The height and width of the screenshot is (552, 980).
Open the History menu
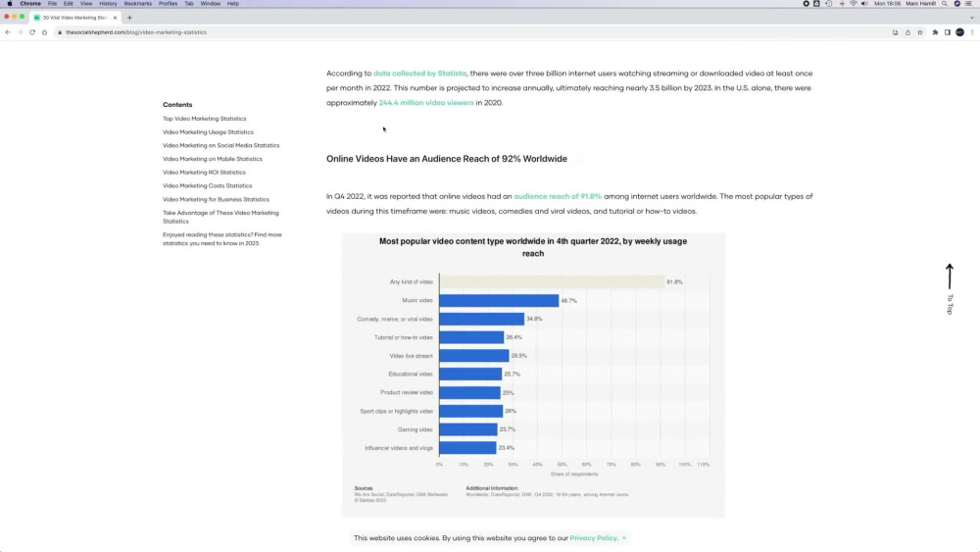click(108, 4)
